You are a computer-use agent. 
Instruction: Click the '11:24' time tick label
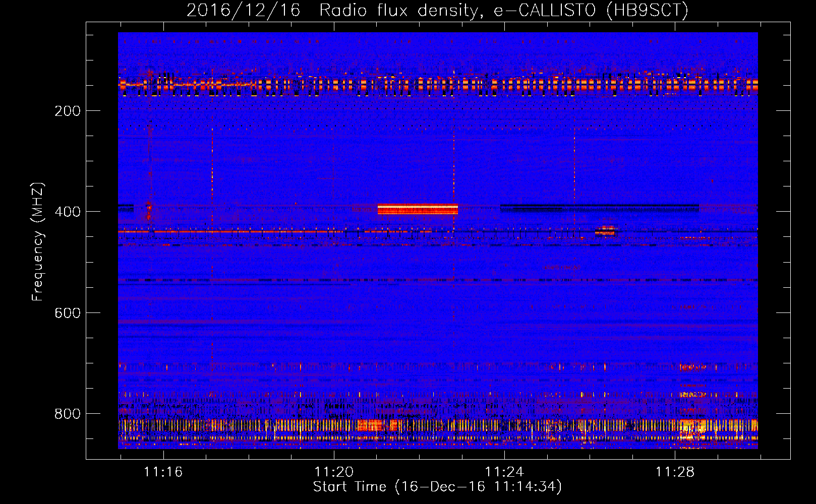[504, 472]
